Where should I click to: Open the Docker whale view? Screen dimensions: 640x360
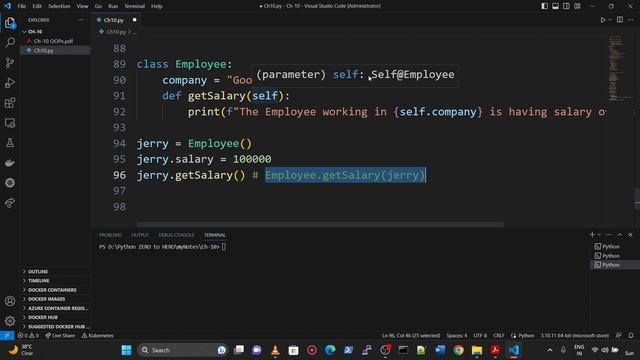[10, 163]
